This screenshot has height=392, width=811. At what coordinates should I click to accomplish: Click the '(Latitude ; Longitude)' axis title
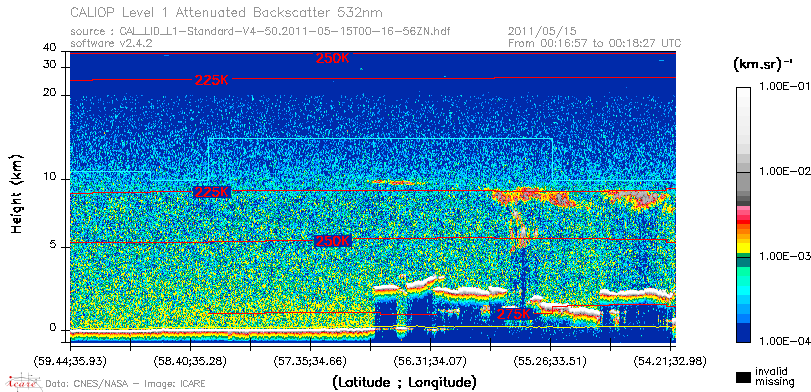click(x=404, y=383)
